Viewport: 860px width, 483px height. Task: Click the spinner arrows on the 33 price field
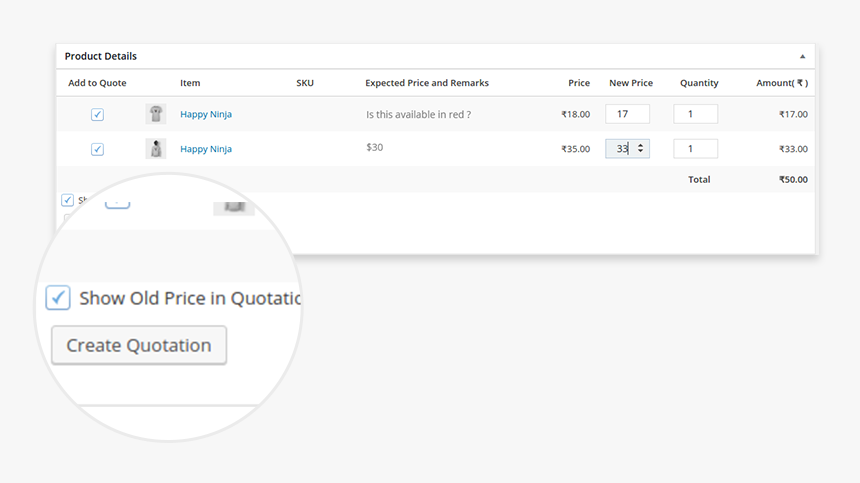tap(641, 148)
